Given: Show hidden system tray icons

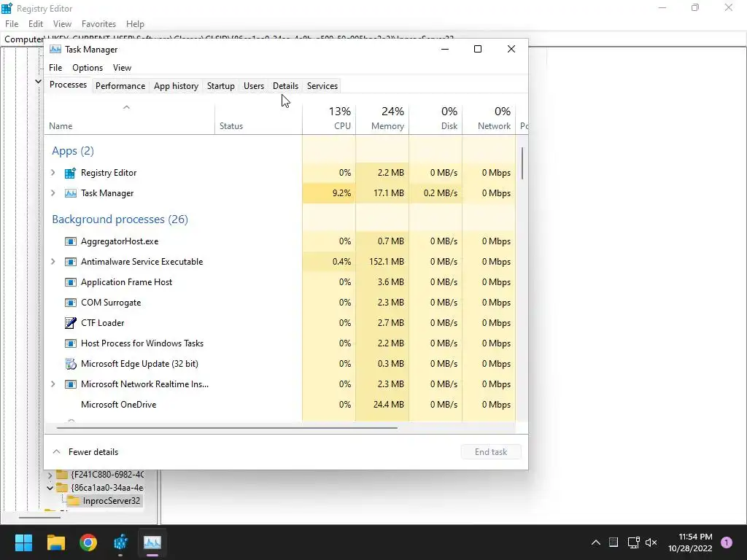Looking at the screenshot, I should [595, 542].
